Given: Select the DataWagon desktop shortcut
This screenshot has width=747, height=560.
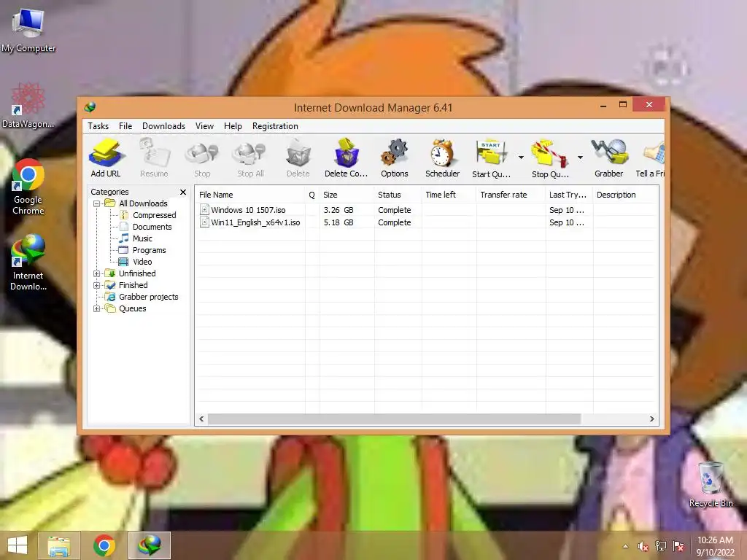Looking at the screenshot, I should click(x=28, y=106).
